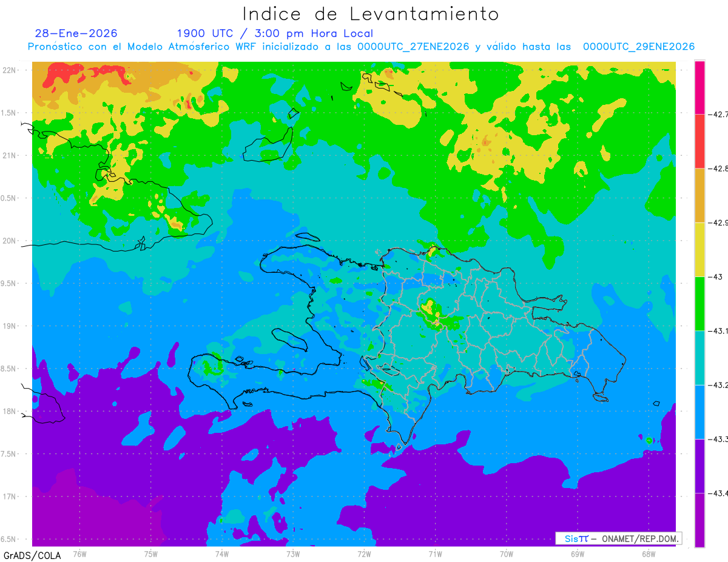Choose the teal legend color swatch

coord(699,357)
